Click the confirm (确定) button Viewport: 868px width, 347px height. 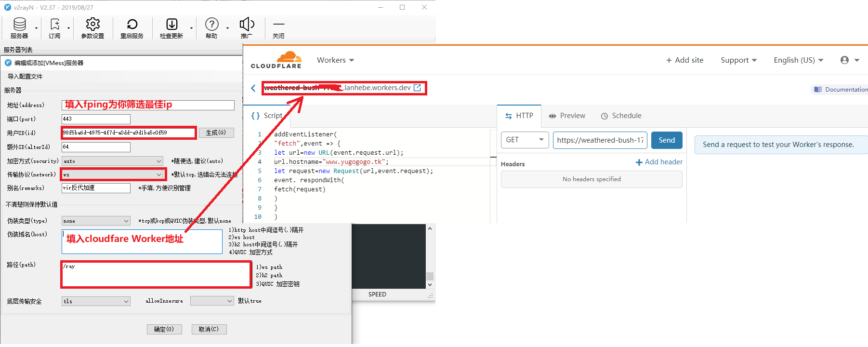pos(164,329)
